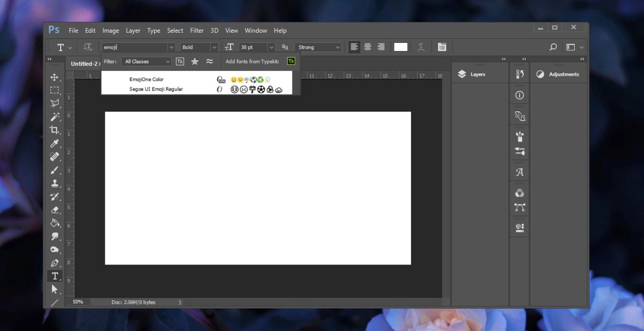
Task: Center the text alignment
Action: (368, 47)
